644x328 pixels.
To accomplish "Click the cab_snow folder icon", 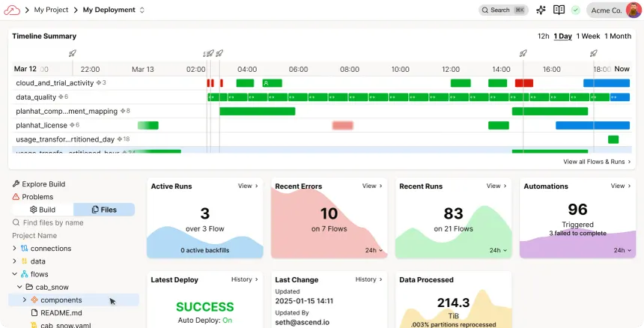I will coord(29,287).
